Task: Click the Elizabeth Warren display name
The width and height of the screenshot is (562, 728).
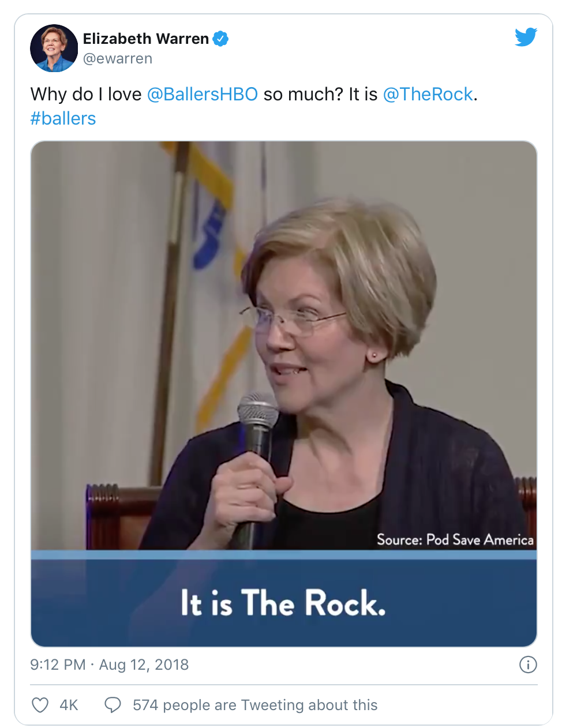Action: 146,39
